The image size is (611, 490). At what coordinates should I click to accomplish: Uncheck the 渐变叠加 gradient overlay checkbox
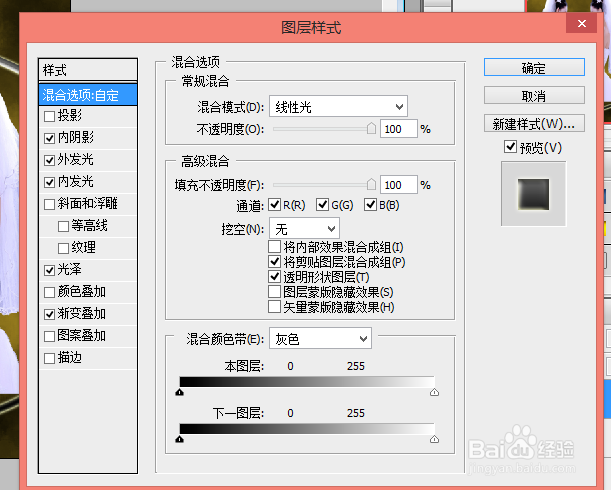click(49, 314)
